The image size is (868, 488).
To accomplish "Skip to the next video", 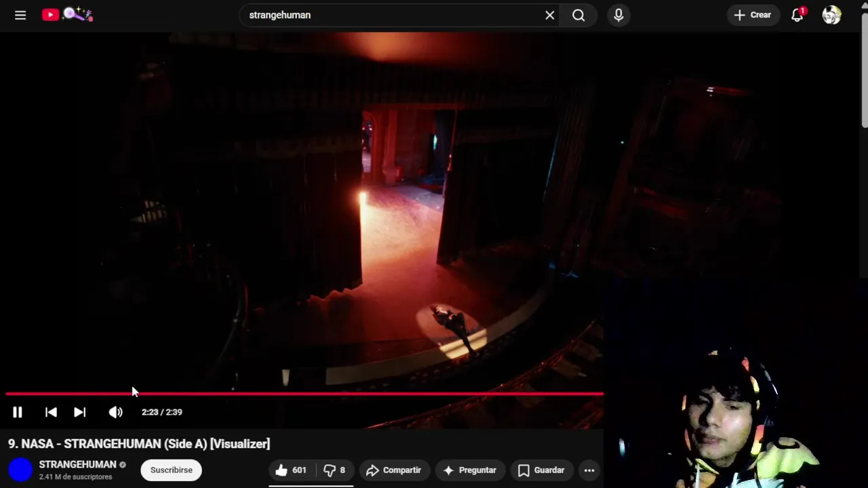I will tap(79, 412).
